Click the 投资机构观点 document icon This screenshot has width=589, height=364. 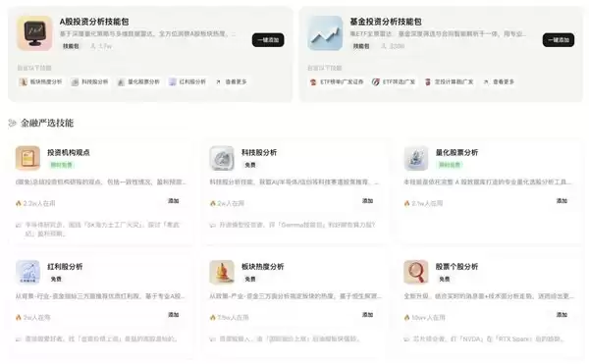[x=27, y=158]
